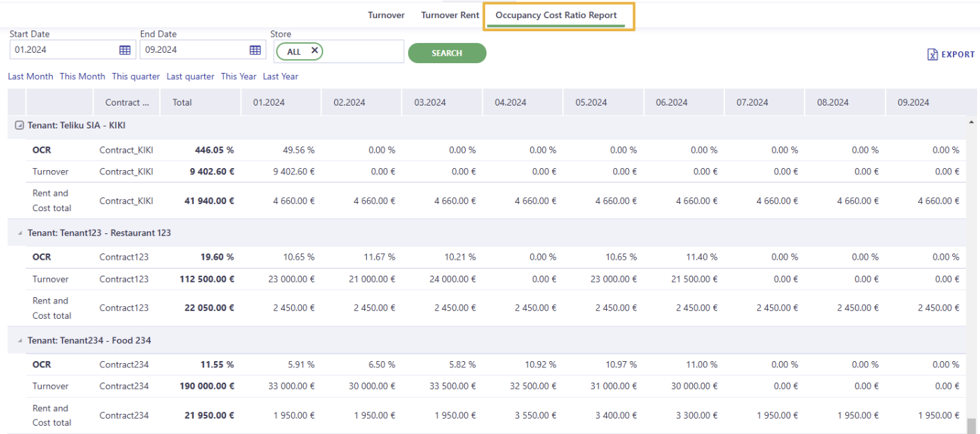Click the Contract column header
Image resolution: width=980 pixels, height=434 pixels.
coord(127,102)
